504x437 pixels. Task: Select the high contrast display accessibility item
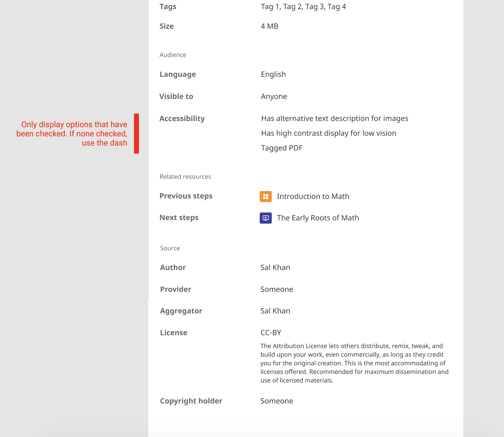tap(329, 133)
